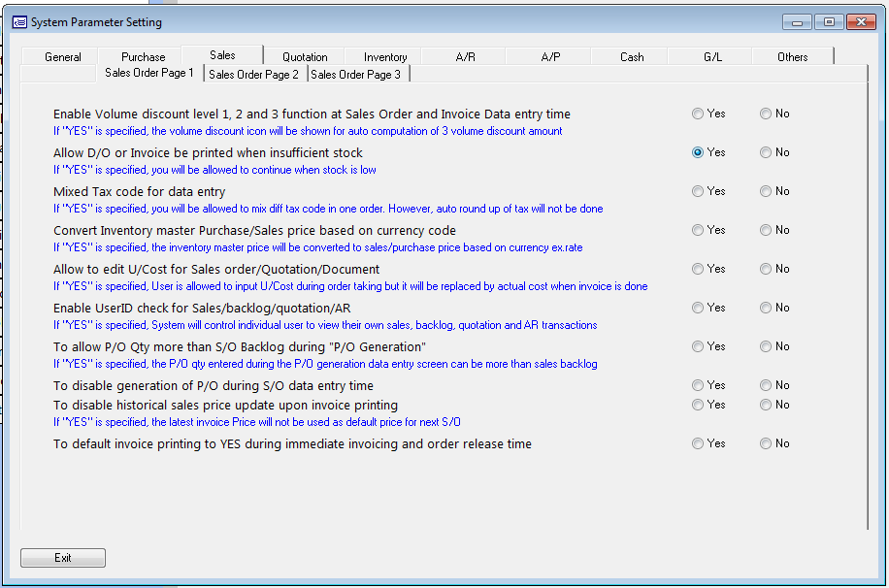Enable Yes for Mixed Tax code entry
Image resolution: width=889 pixels, height=588 pixels.
click(698, 191)
